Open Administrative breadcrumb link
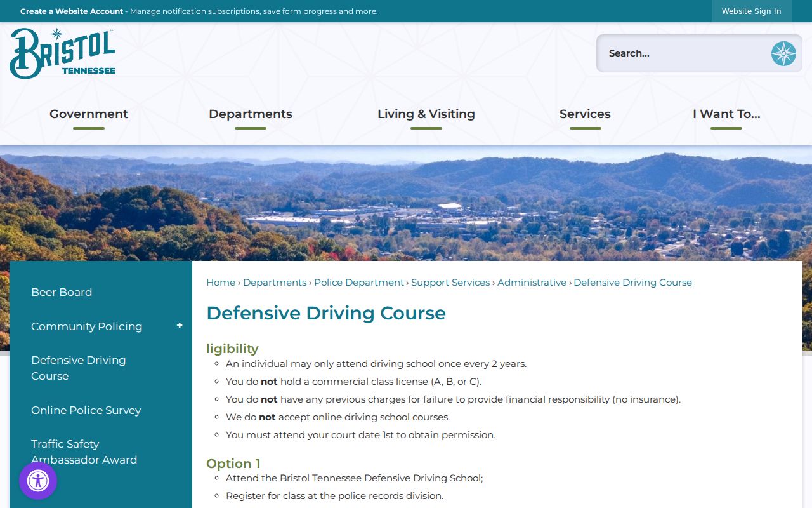812x508 pixels. [532, 283]
